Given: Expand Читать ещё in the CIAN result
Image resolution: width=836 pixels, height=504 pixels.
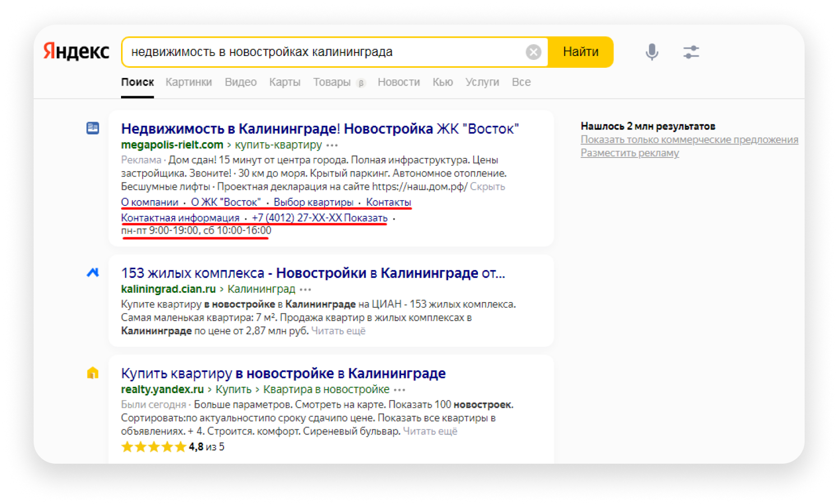Looking at the screenshot, I should tap(338, 332).
